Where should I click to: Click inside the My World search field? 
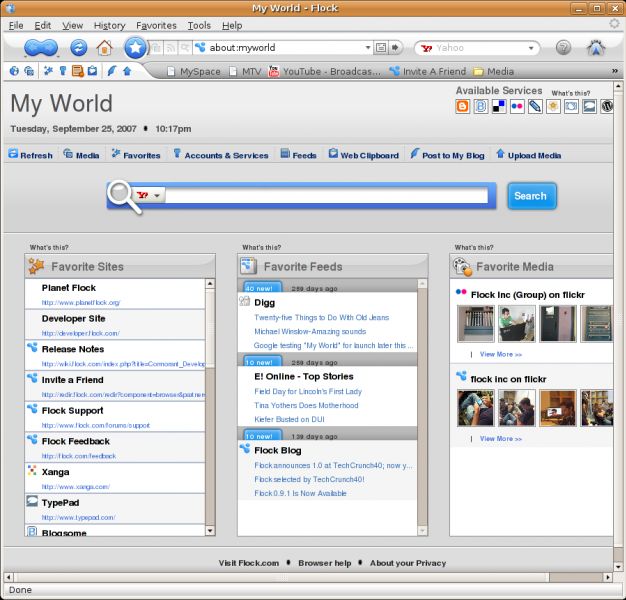327,196
